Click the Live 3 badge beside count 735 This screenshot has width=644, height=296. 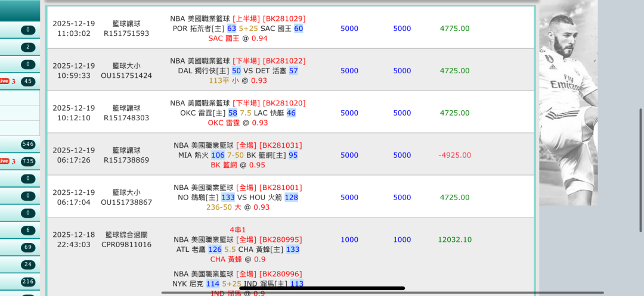7,161
